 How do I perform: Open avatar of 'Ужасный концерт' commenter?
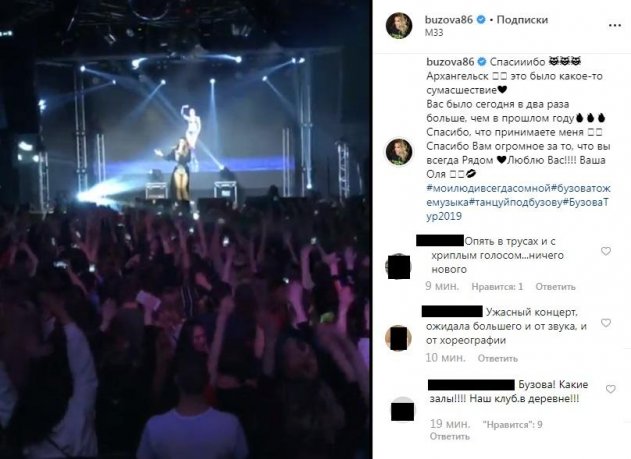(x=398, y=338)
